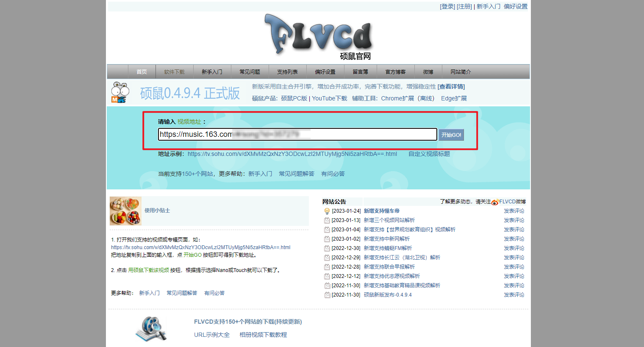Click 用硕鼠下载该视频 text in step 2

[149, 270]
